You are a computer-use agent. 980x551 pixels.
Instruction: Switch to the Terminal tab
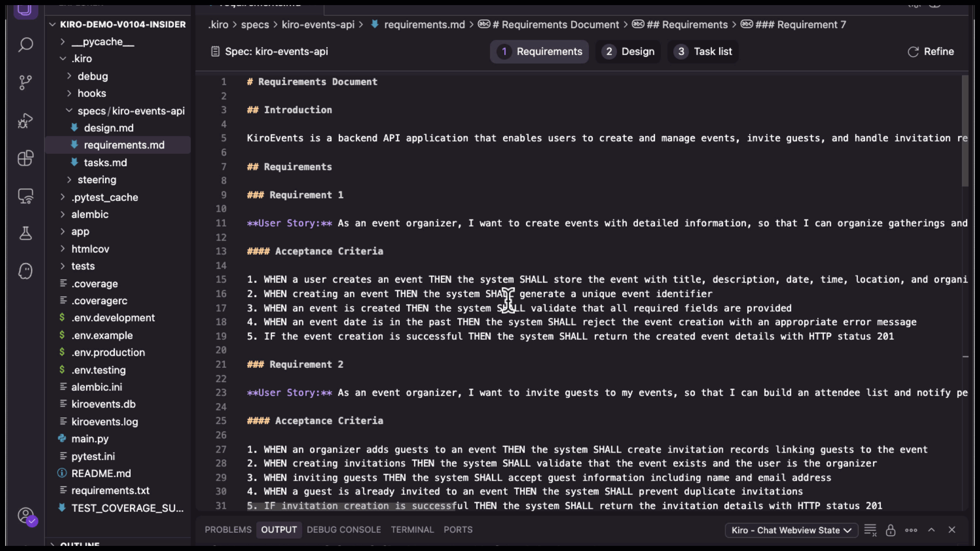(412, 530)
